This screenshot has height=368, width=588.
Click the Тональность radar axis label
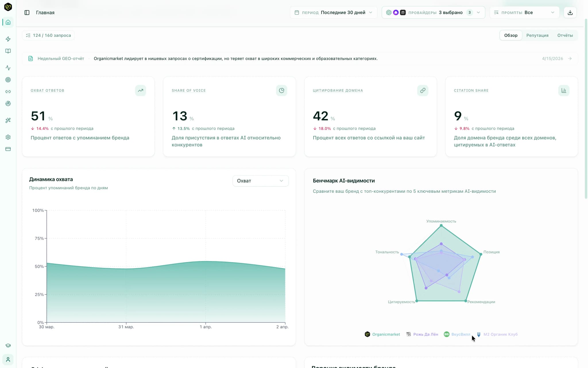point(387,252)
